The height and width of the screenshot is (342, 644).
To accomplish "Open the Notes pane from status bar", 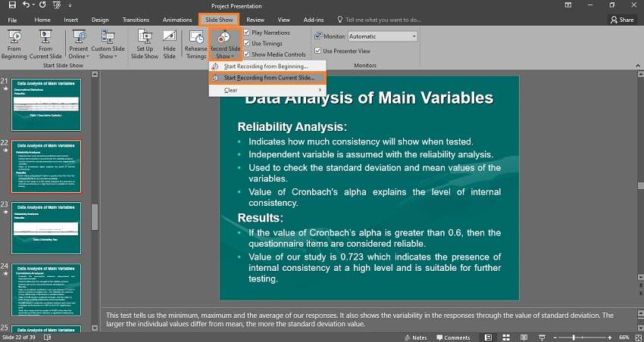I will (414, 337).
